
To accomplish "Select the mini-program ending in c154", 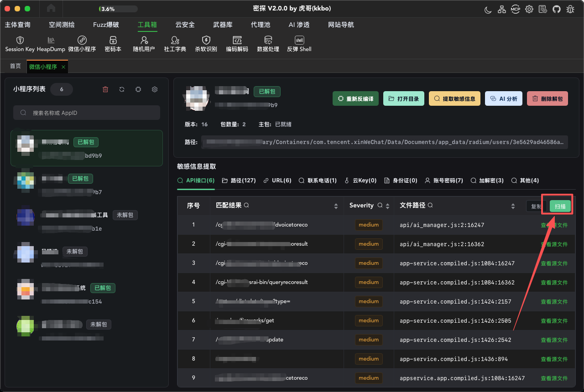I will (87, 294).
